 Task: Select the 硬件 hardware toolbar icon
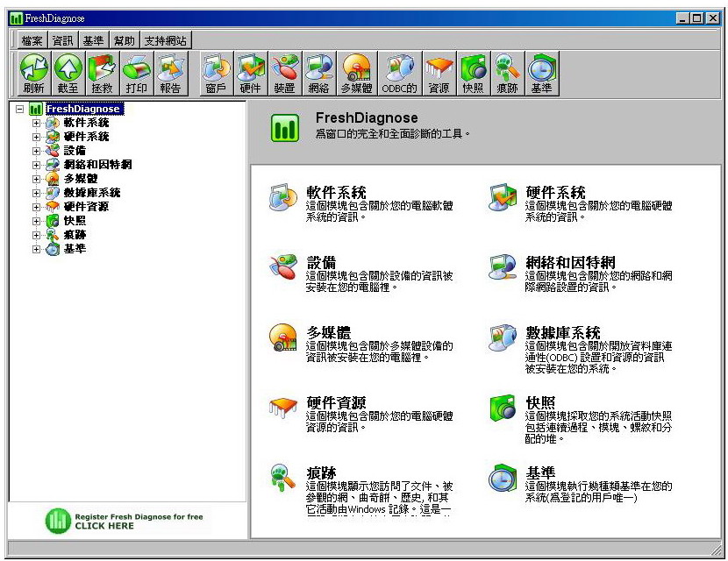click(x=251, y=74)
